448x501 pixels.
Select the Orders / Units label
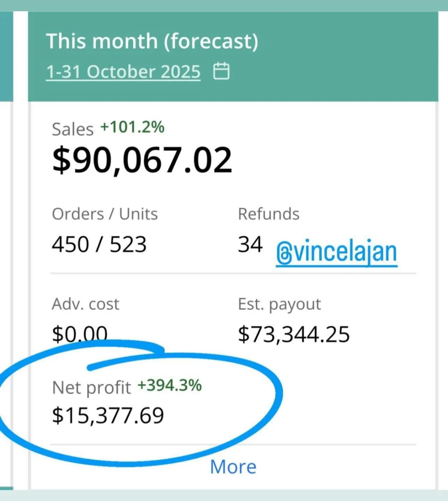pos(105,214)
